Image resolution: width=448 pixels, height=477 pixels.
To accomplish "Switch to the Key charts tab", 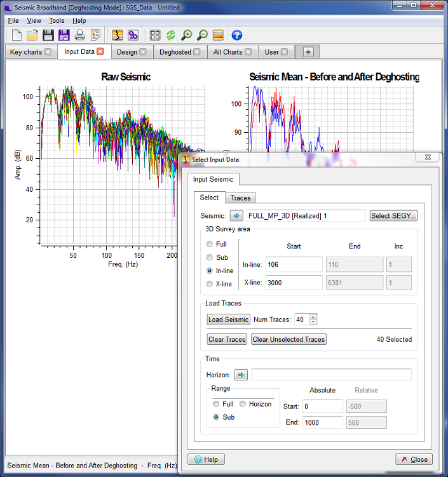I will (26, 52).
